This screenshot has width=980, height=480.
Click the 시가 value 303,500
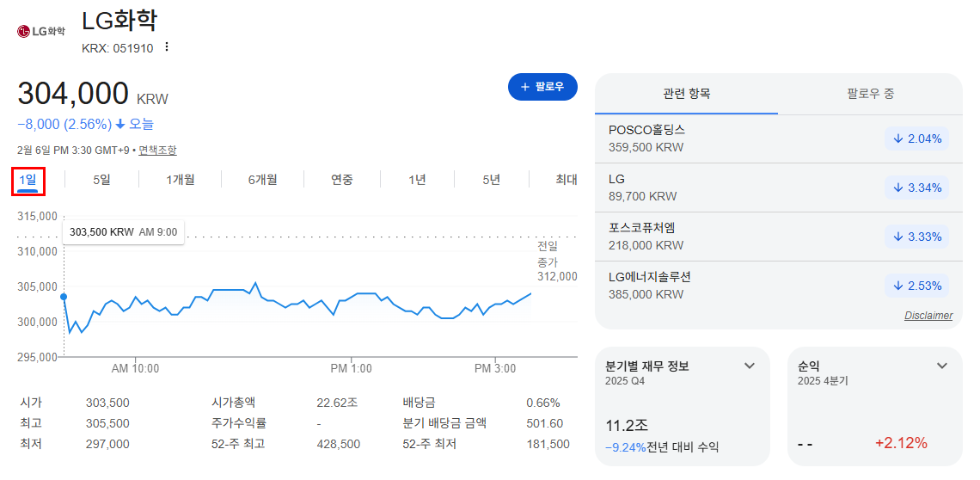tap(107, 403)
